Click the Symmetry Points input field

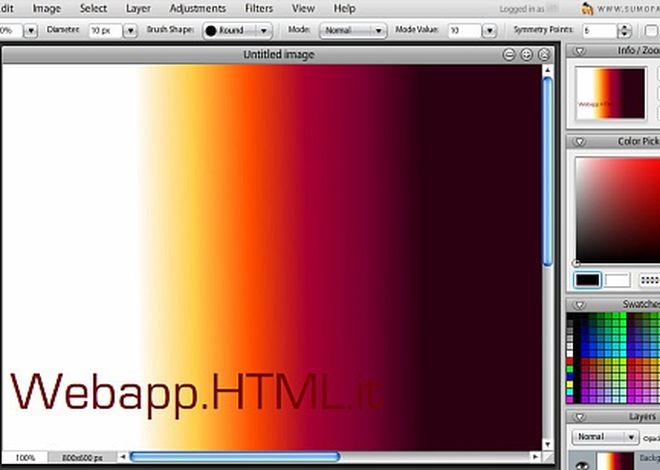(x=599, y=31)
